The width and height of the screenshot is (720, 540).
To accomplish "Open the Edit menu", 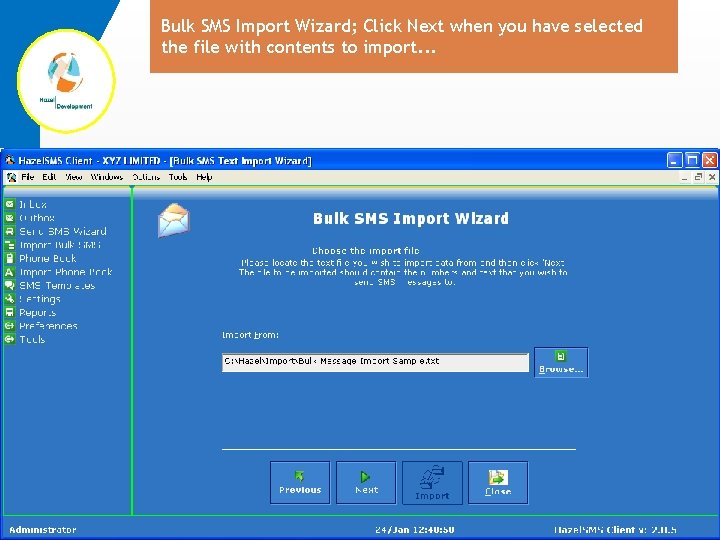I will (x=49, y=177).
